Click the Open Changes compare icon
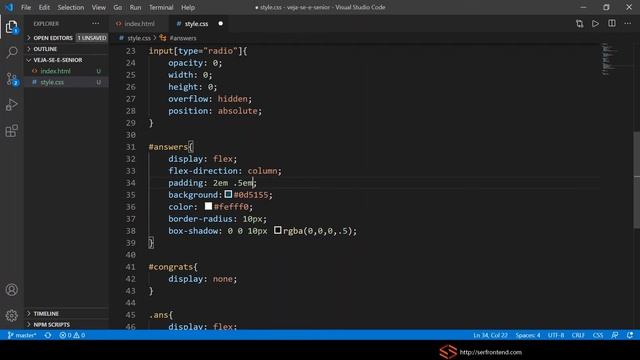Viewport: 640px width, 360px height. point(580,24)
